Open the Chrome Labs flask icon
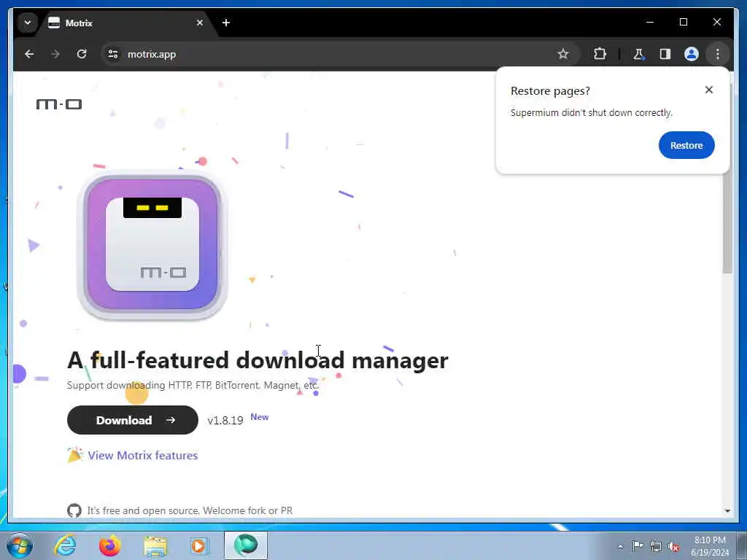 click(x=638, y=54)
